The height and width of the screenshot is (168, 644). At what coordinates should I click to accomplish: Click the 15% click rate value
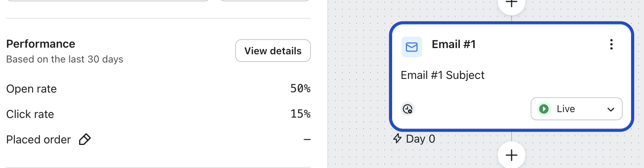pos(300,114)
